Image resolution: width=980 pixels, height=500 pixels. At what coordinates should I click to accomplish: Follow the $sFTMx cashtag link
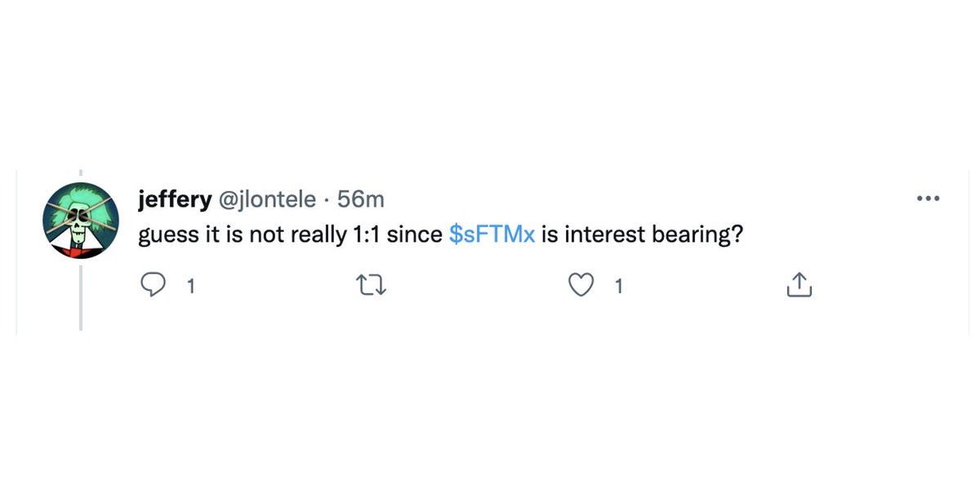click(492, 235)
